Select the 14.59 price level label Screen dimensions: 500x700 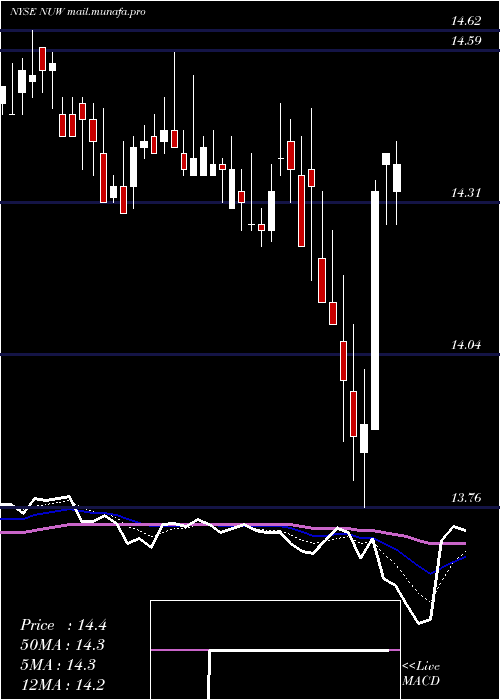[x=466, y=41]
